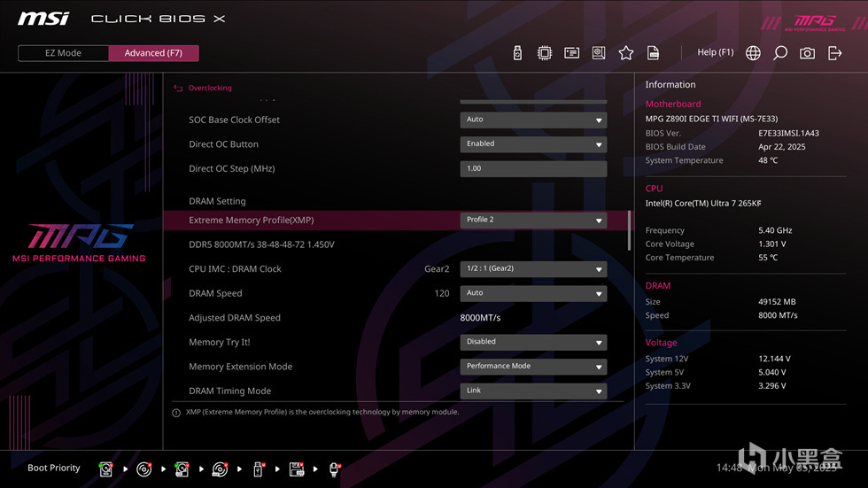The width and height of the screenshot is (868, 488).
Task: Click the Boot Priority label
Action: coord(54,469)
